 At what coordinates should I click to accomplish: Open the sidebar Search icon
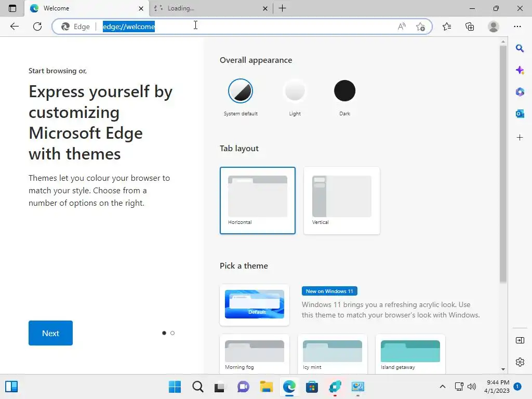pyautogui.click(x=520, y=48)
